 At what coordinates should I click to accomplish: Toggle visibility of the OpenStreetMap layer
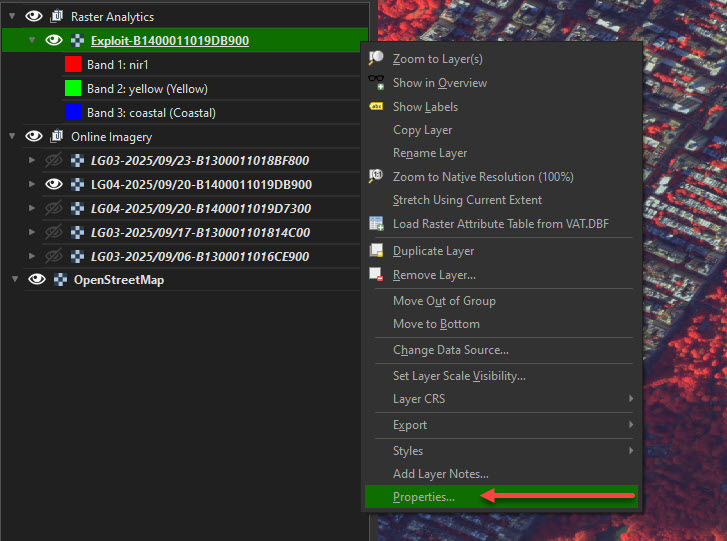click(37, 280)
